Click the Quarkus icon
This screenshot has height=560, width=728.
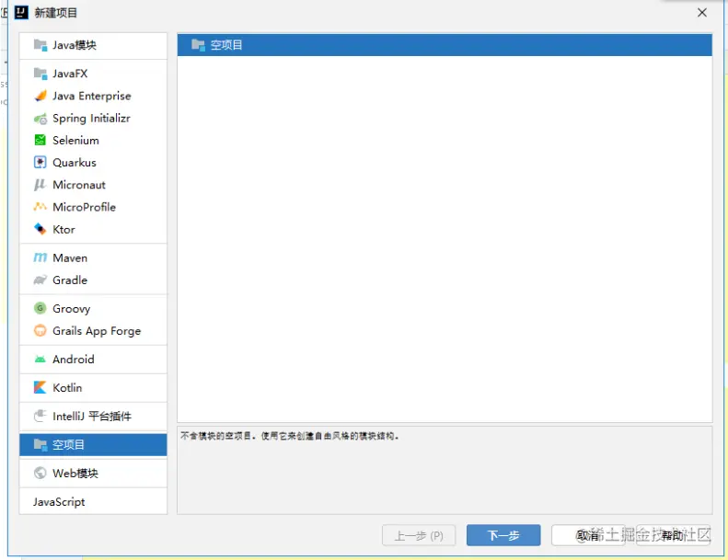[x=40, y=163]
